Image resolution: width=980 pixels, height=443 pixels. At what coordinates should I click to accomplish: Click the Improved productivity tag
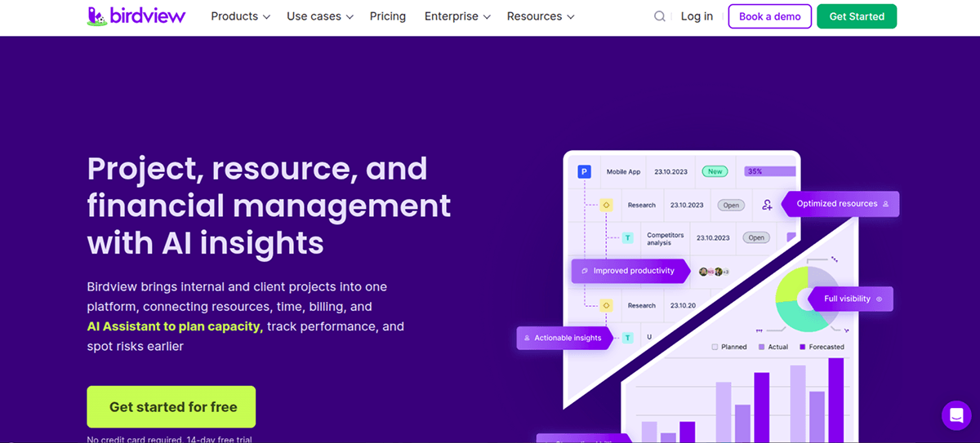(x=630, y=271)
